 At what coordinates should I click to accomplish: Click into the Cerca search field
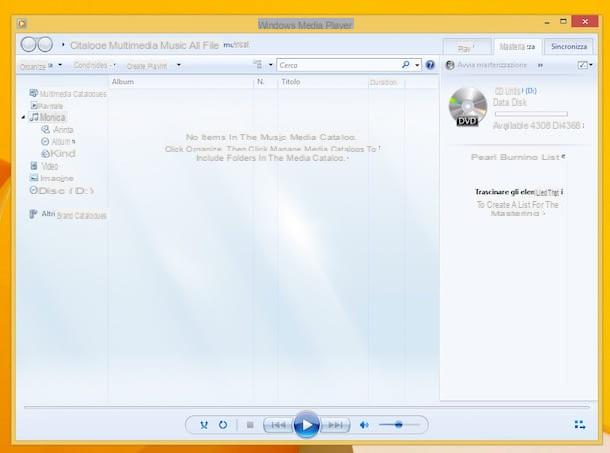point(338,65)
